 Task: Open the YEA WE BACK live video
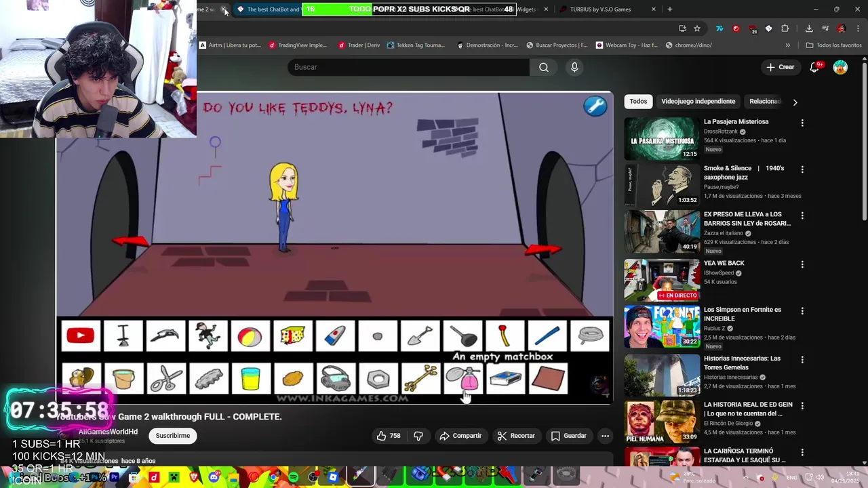click(x=662, y=280)
